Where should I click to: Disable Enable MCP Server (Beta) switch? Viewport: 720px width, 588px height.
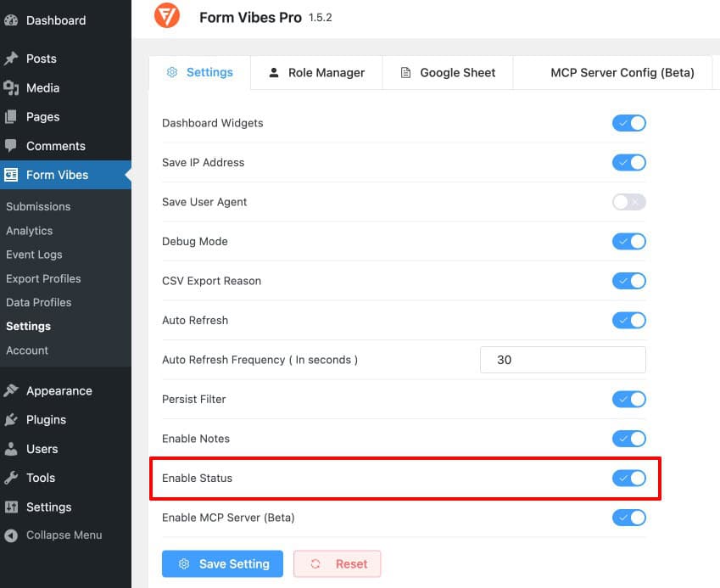(629, 518)
